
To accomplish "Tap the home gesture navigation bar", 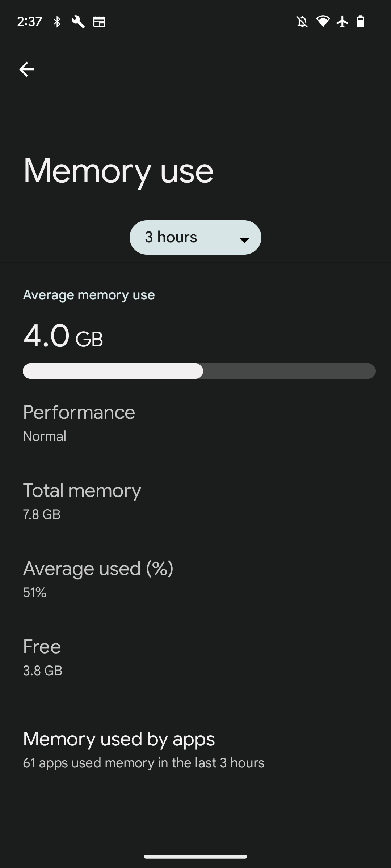I will [x=195, y=856].
